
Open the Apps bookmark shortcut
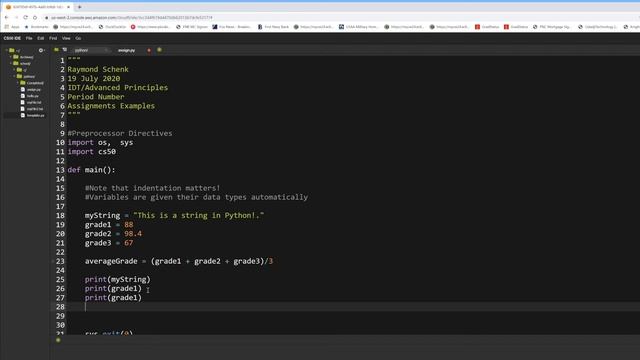[x=12, y=27]
